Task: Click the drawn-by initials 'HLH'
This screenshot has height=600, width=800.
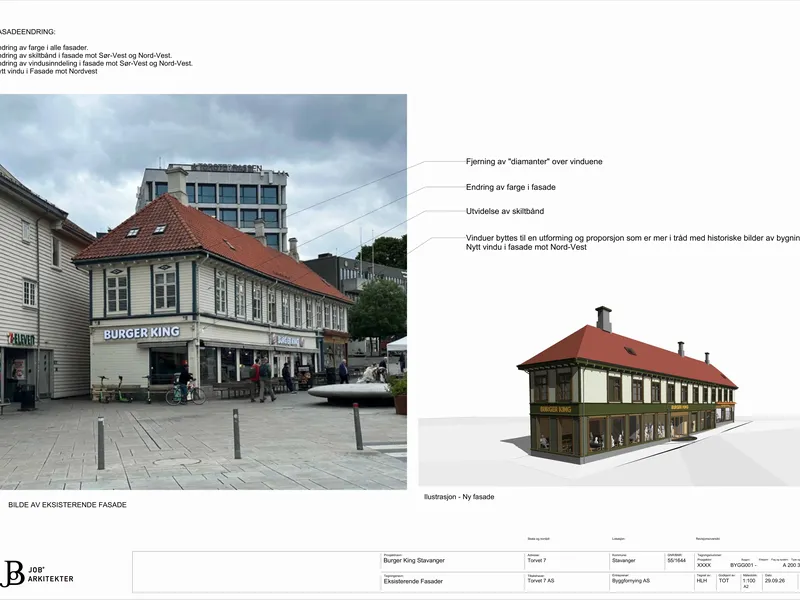Action: (702, 581)
